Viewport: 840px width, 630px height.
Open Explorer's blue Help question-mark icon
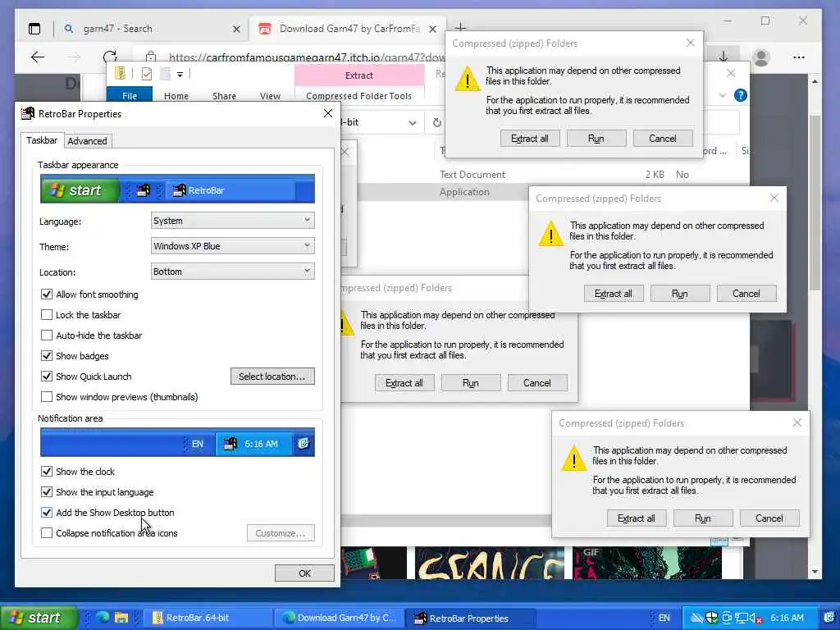click(x=741, y=95)
